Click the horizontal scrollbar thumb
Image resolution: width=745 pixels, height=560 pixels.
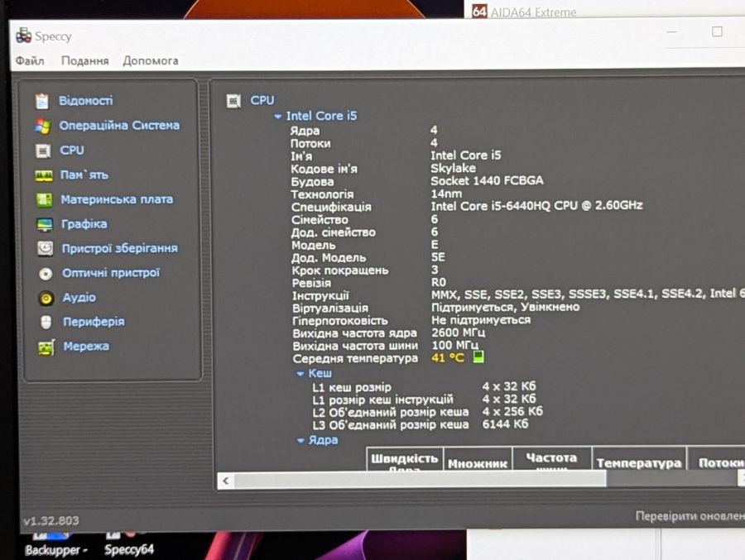(x=420, y=481)
